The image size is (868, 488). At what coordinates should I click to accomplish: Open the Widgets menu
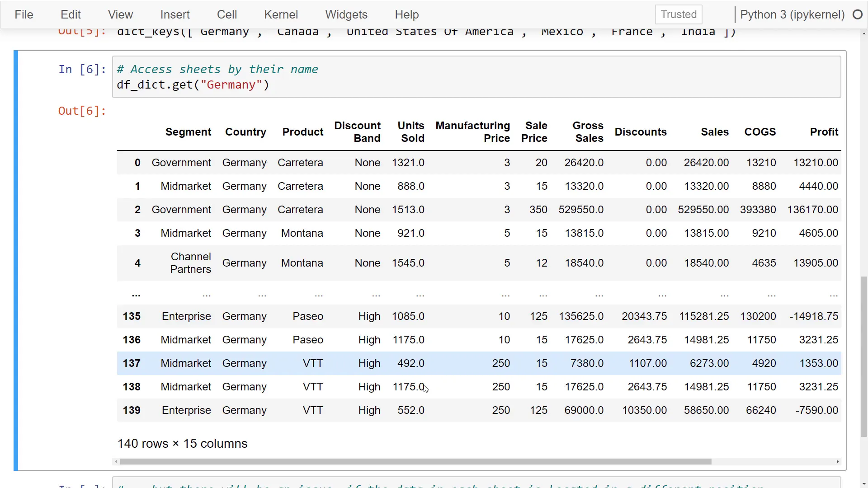(x=346, y=14)
